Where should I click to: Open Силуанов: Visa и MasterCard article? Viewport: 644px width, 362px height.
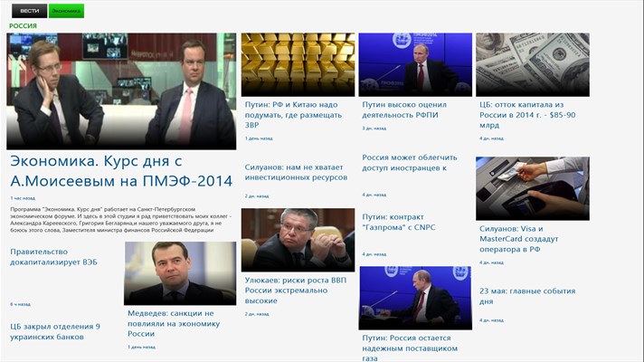[x=519, y=239]
